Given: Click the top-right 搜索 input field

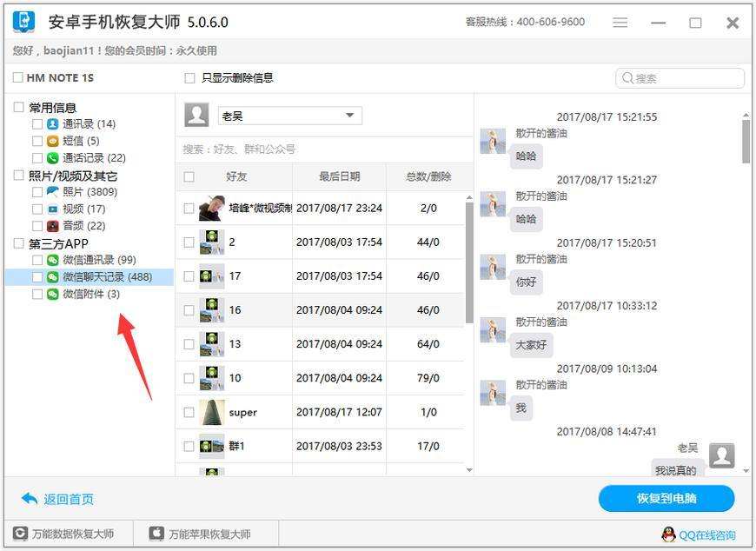Looking at the screenshot, I should 680,78.
